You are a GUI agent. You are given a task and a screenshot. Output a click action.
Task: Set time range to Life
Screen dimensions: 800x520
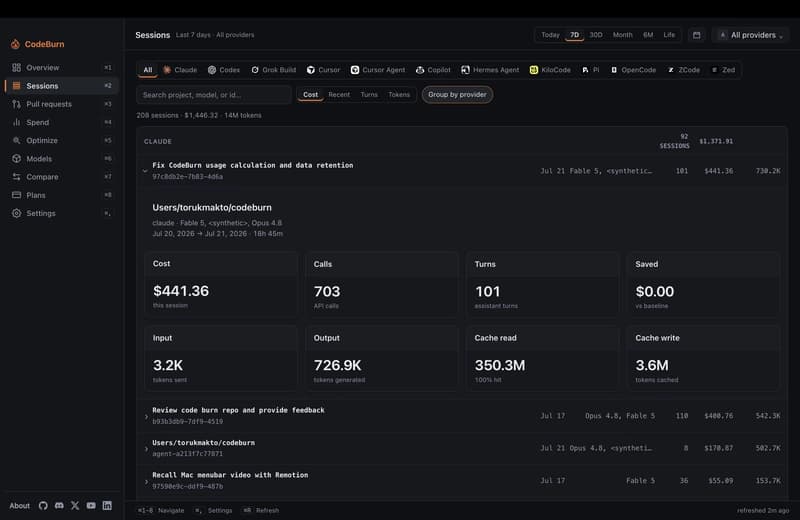669,35
